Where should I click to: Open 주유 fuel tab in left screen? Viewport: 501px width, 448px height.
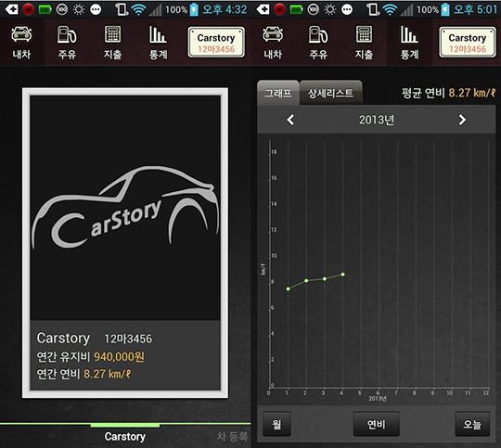tap(67, 43)
